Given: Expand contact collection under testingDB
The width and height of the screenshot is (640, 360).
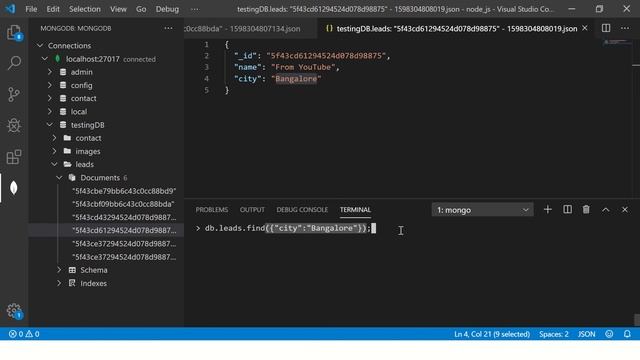Looking at the screenshot, I should (54, 138).
